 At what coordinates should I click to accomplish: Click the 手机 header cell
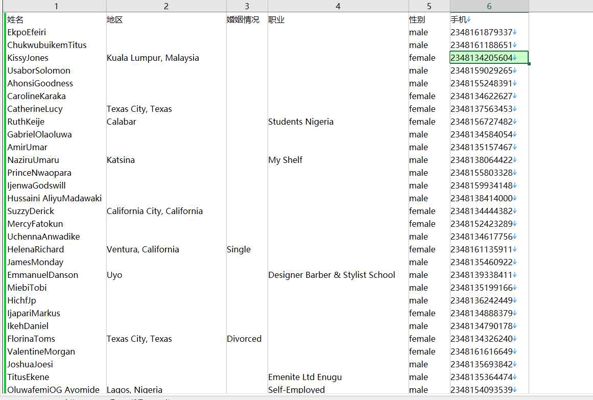coord(489,20)
